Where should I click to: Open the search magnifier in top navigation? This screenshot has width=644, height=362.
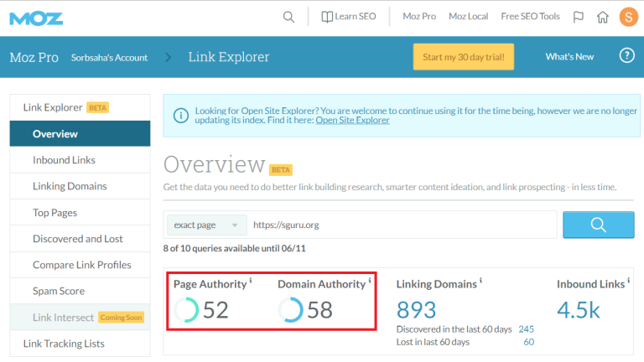click(x=288, y=17)
